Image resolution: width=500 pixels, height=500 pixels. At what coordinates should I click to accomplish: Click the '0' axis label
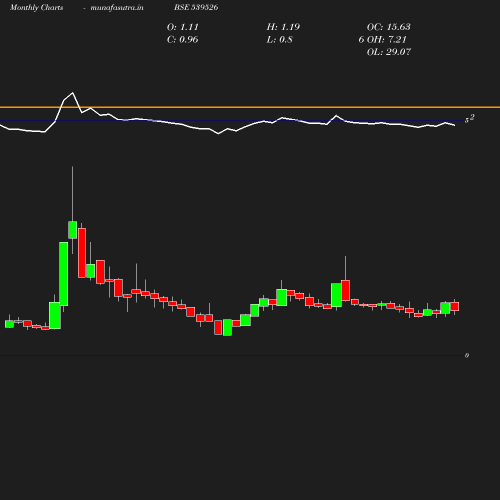(467, 355)
